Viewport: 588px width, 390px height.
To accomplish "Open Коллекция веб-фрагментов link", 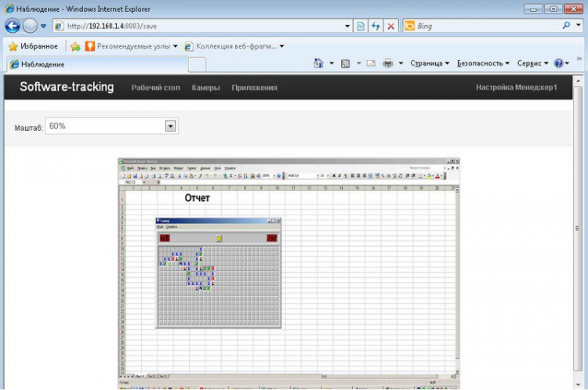I will tap(234, 46).
